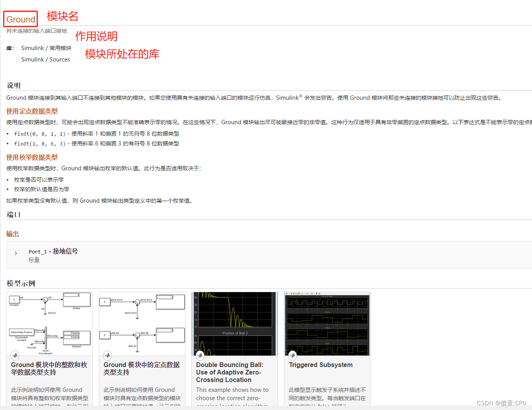Expand the Port_1 接地信号 output entry
532x410 pixels.
click(16, 253)
